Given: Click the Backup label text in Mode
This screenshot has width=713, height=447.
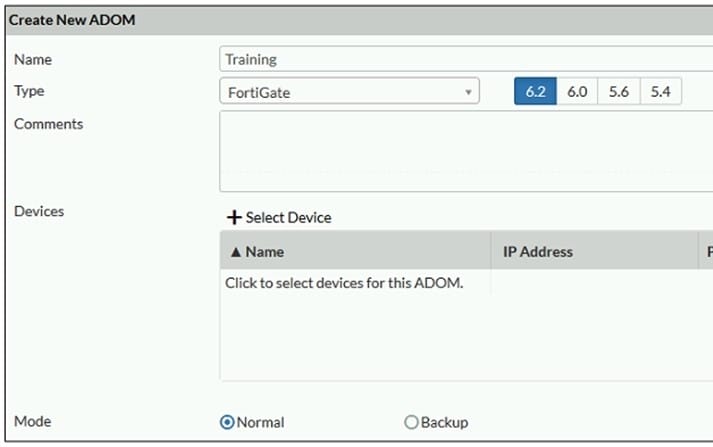Looking at the screenshot, I should [444, 422].
